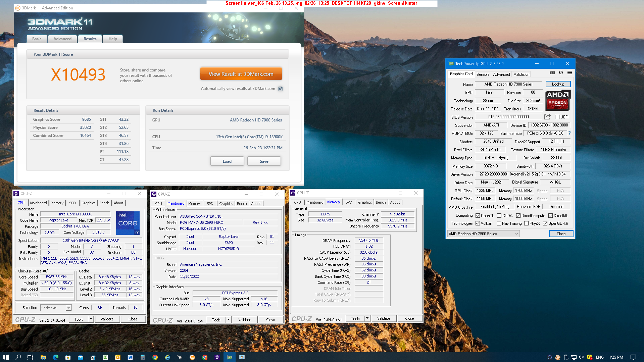Open the 3DMark Help tab
This screenshot has height=362, width=644.
point(113,39)
